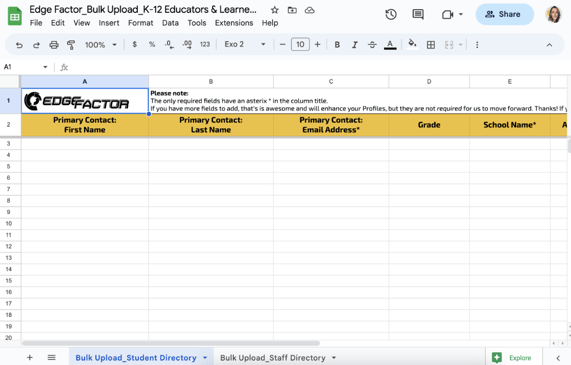Switch to Bulk Upload_Staff Directory tab
This screenshot has height=365, width=571.
tap(273, 358)
